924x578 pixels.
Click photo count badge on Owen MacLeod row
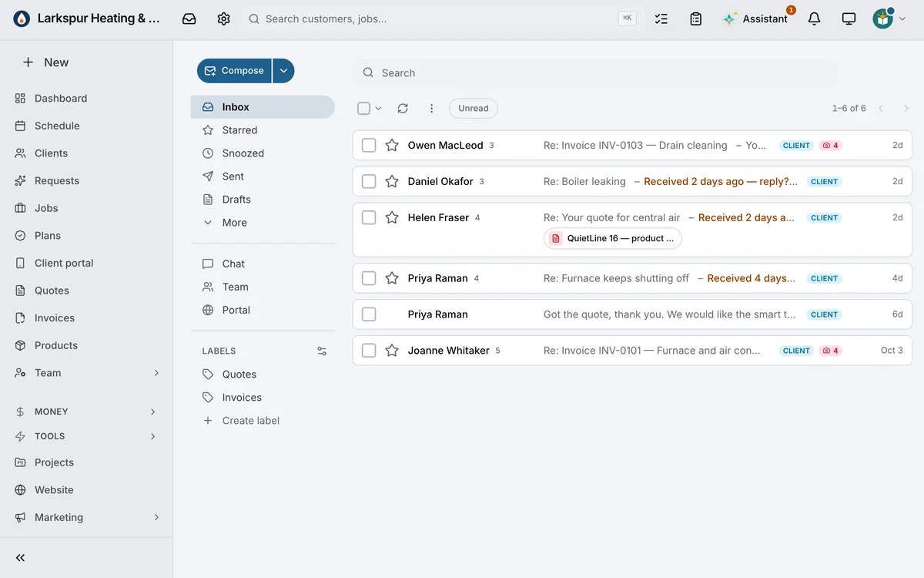click(x=830, y=146)
